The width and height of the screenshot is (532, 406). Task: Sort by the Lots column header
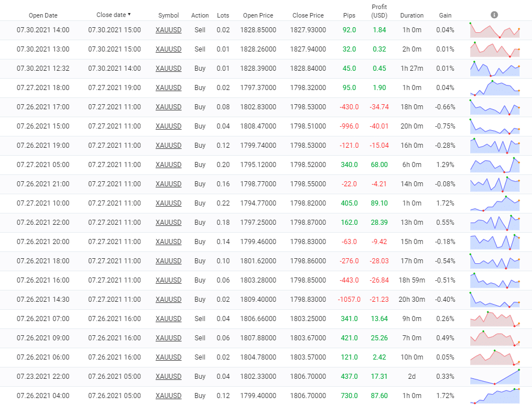tap(223, 15)
